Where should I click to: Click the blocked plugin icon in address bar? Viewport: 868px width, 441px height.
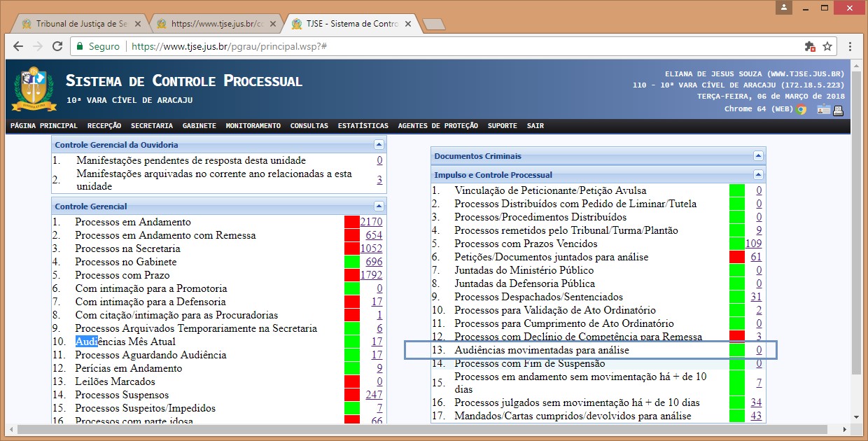pos(810,46)
